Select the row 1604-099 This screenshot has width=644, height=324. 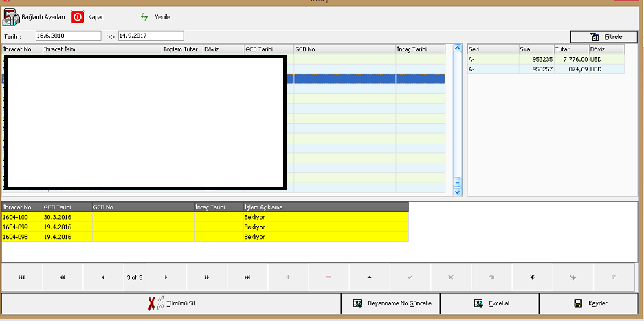[x=206, y=227]
